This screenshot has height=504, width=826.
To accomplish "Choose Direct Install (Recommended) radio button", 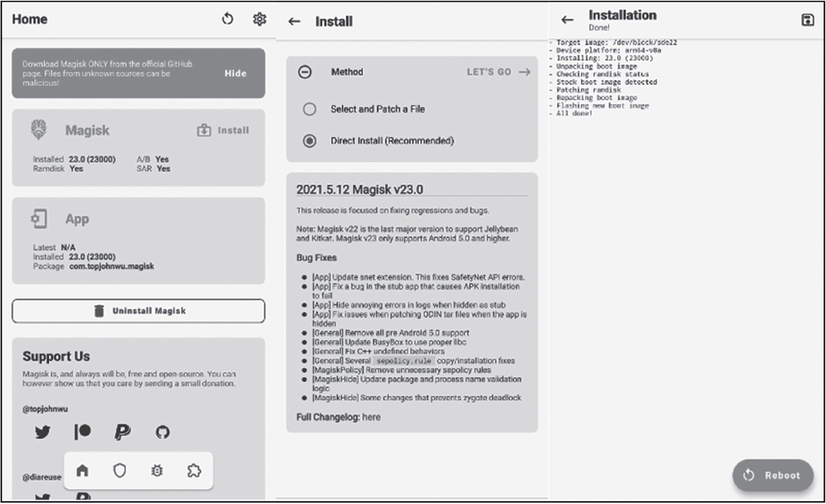I will coord(310,141).
